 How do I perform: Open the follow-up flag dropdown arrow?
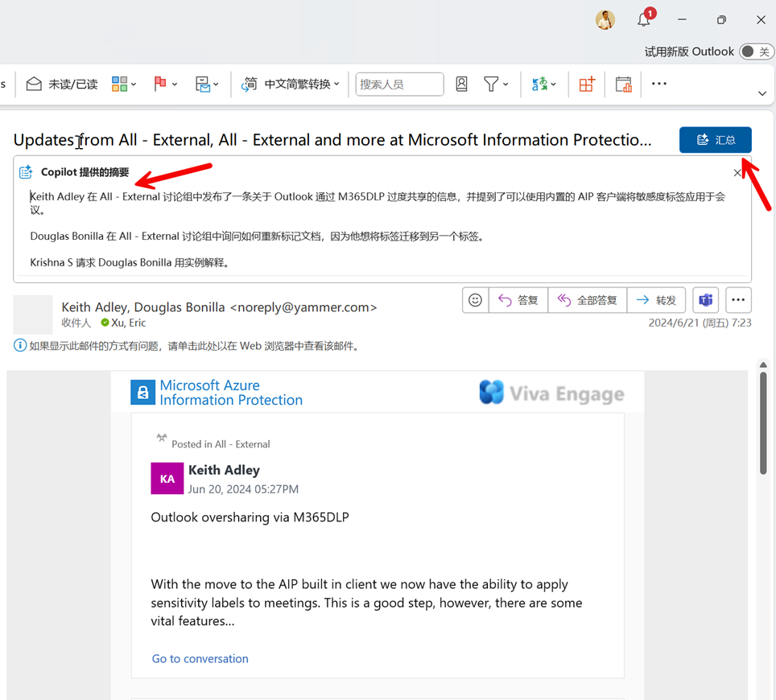click(175, 84)
